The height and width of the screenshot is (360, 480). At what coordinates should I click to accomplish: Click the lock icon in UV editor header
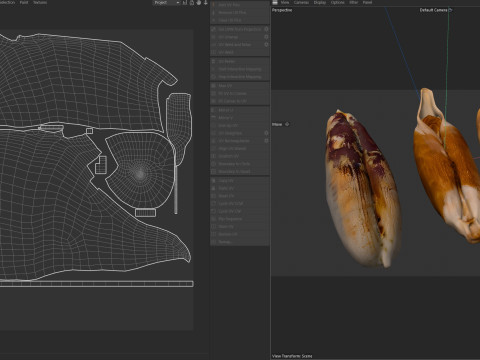(192, 3)
